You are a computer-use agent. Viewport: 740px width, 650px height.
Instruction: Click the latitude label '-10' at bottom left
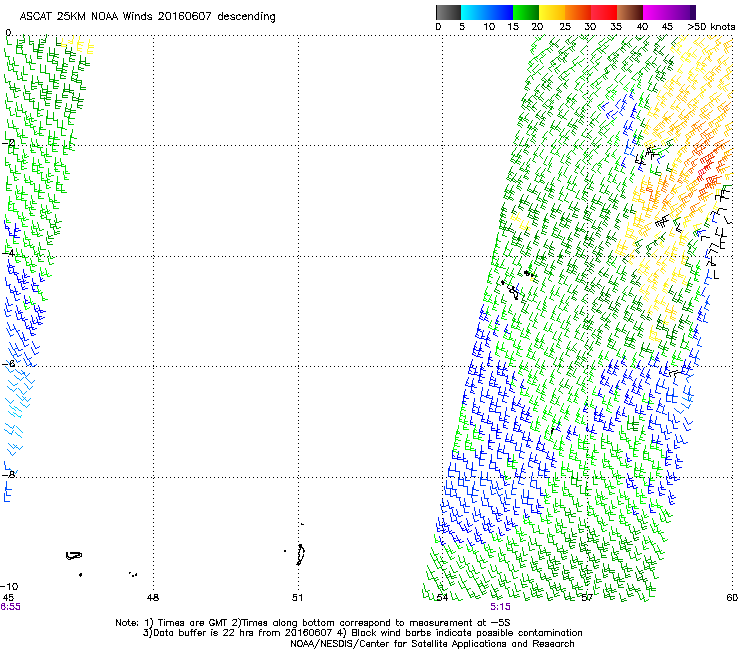tap(9, 587)
